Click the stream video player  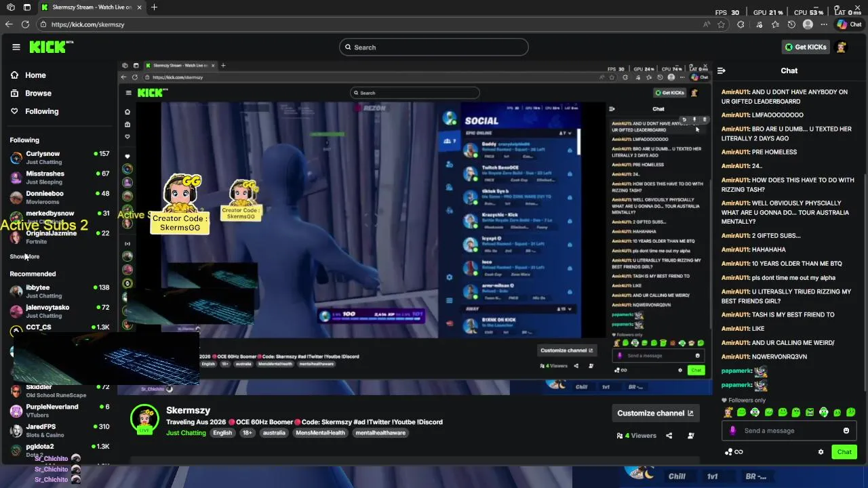point(415,228)
